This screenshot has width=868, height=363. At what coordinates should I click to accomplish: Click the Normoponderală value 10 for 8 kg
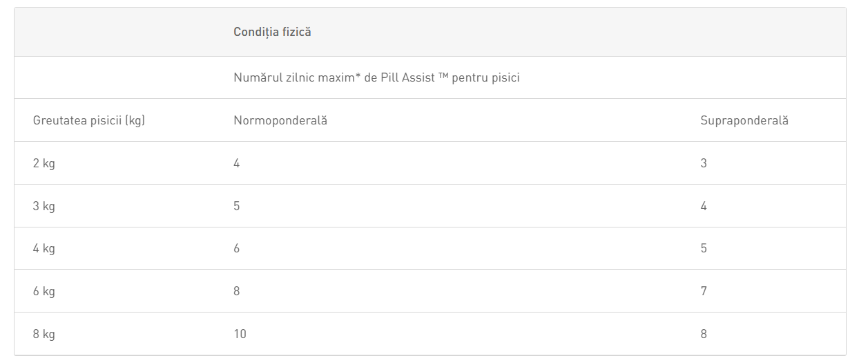[240, 334]
